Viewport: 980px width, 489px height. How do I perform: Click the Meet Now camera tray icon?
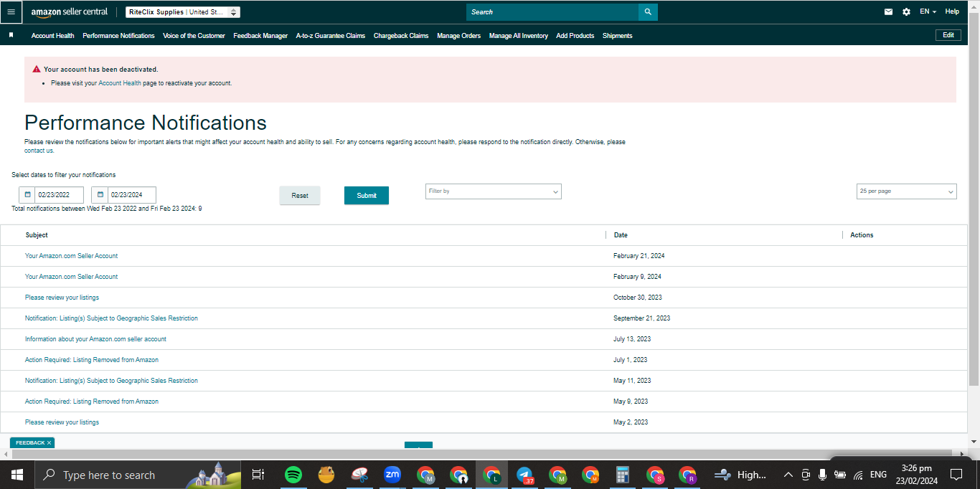(806, 475)
